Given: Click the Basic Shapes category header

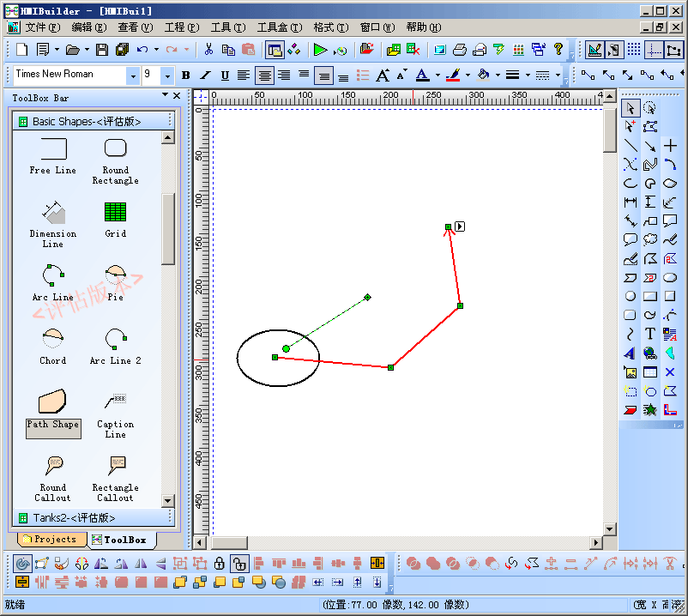Looking at the screenshot, I should 86,121.
